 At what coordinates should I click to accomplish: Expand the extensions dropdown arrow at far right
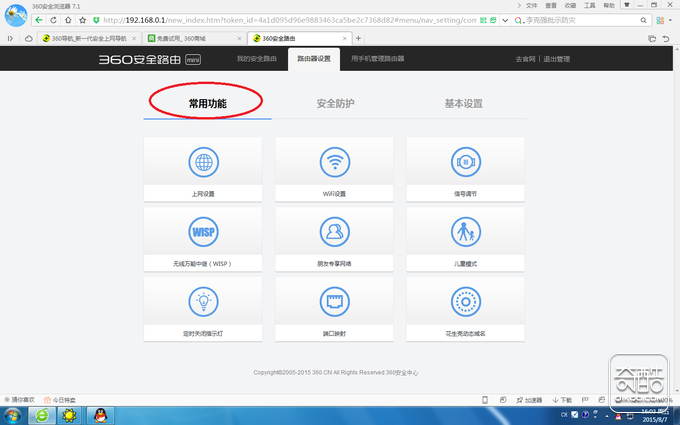(670, 20)
